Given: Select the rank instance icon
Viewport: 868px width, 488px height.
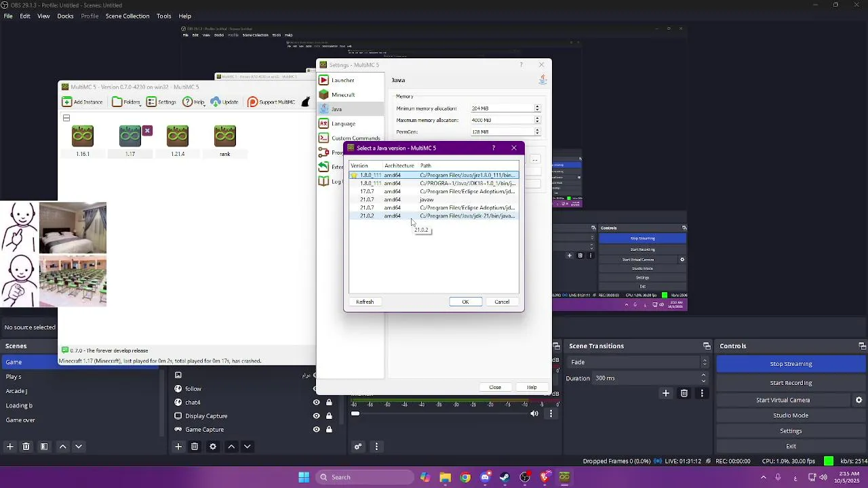Looking at the screenshot, I should coord(225,141).
